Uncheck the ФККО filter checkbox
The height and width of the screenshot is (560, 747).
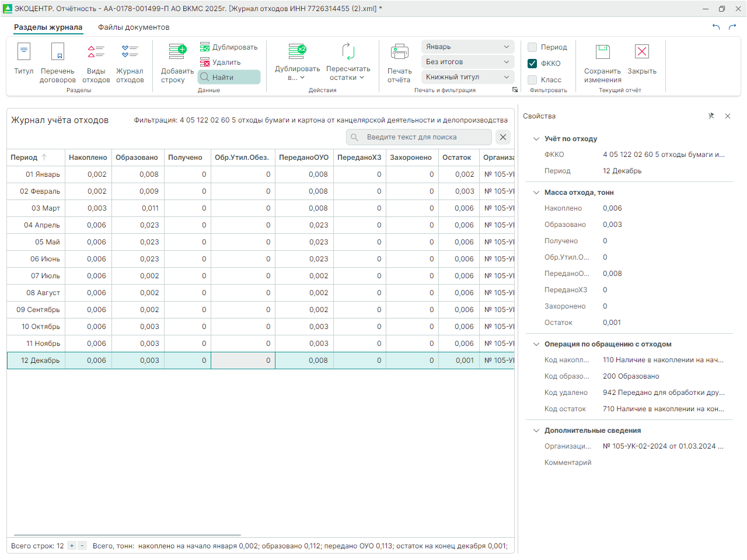[x=532, y=64]
